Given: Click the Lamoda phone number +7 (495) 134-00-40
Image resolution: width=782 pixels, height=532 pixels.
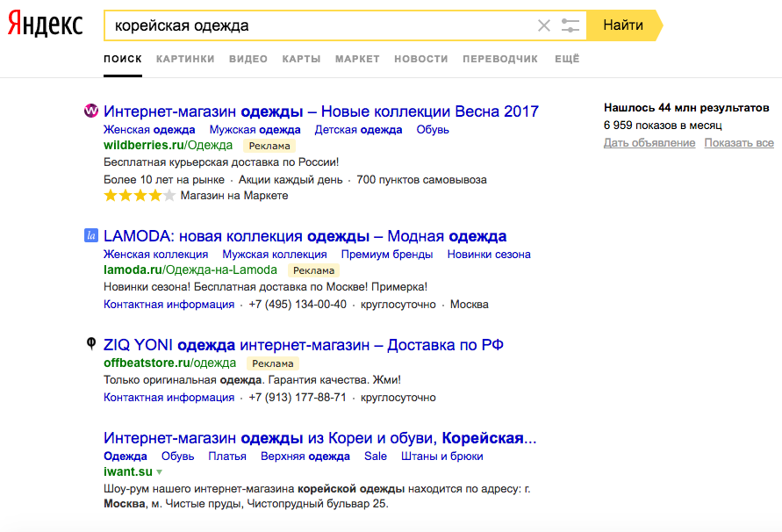Looking at the screenshot, I should pos(298,305).
